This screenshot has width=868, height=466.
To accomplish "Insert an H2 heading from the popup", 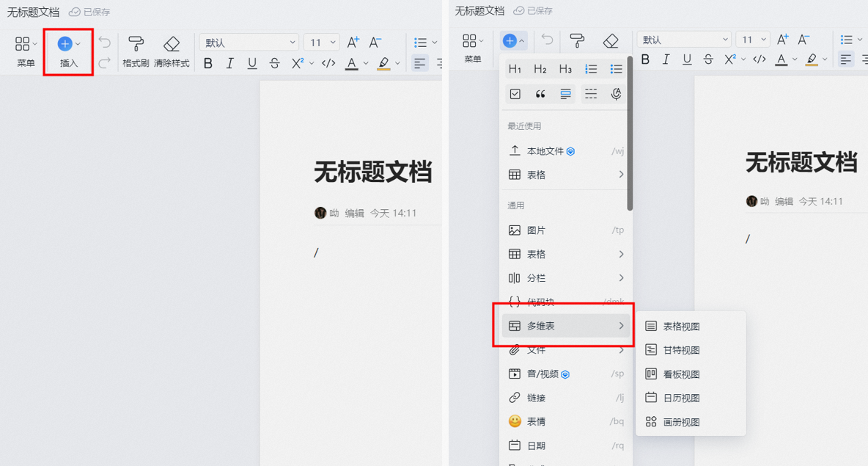I will pyautogui.click(x=540, y=69).
